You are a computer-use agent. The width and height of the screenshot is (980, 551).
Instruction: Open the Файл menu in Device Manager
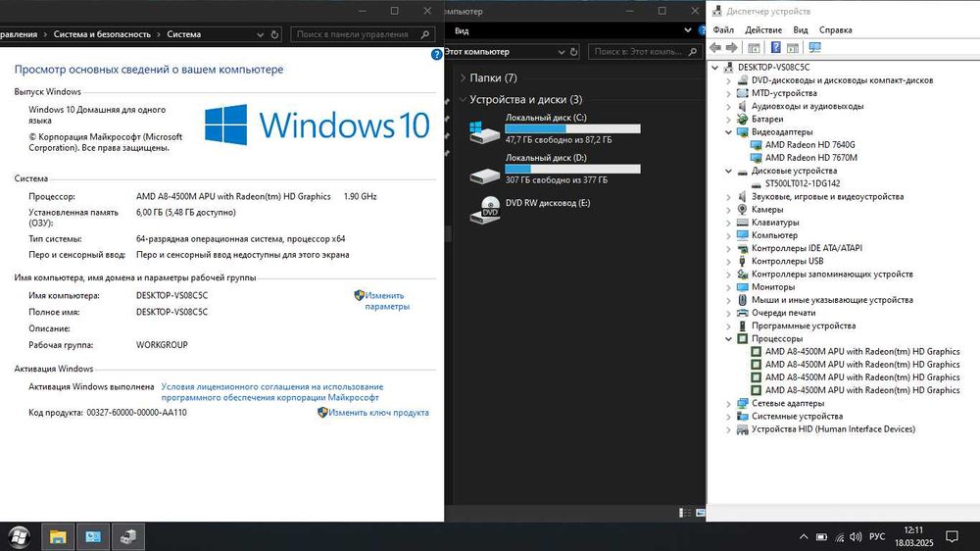click(723, 30)
